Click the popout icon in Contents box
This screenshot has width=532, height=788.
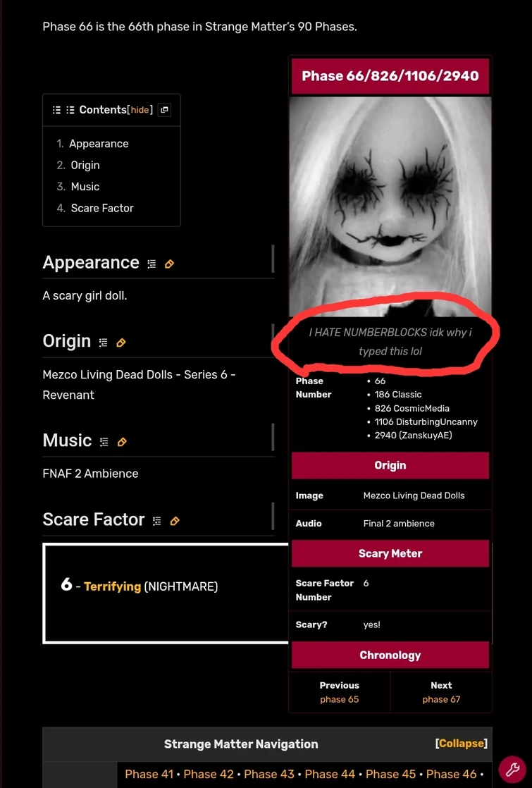(x=164, y=109)
